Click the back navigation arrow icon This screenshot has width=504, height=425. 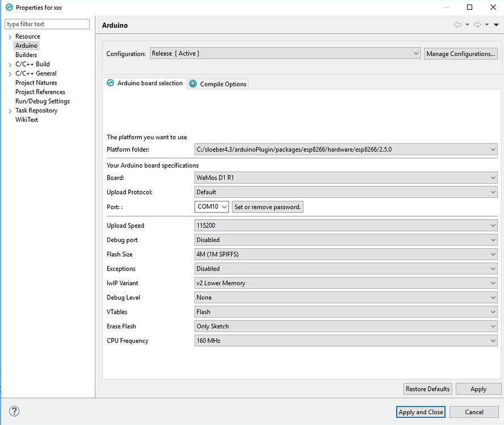coord(459,25)
